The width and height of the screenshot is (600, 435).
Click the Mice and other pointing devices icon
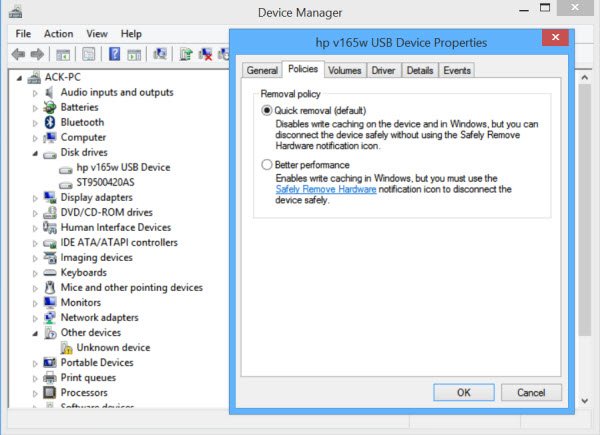[50, 287]
